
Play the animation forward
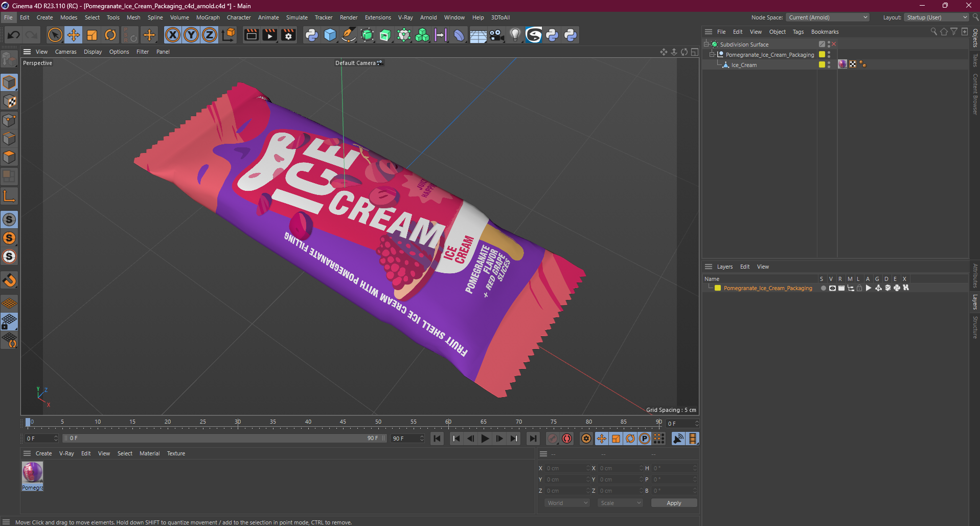(x=485, y=439)
